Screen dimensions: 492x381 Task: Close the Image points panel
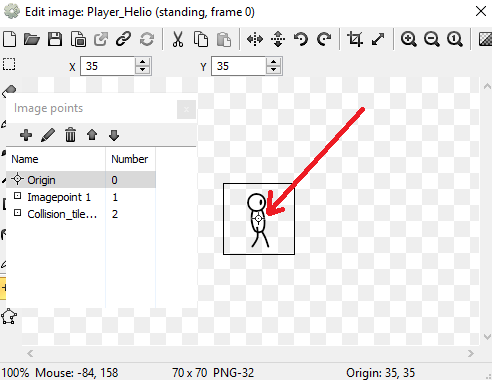[186, 109]
